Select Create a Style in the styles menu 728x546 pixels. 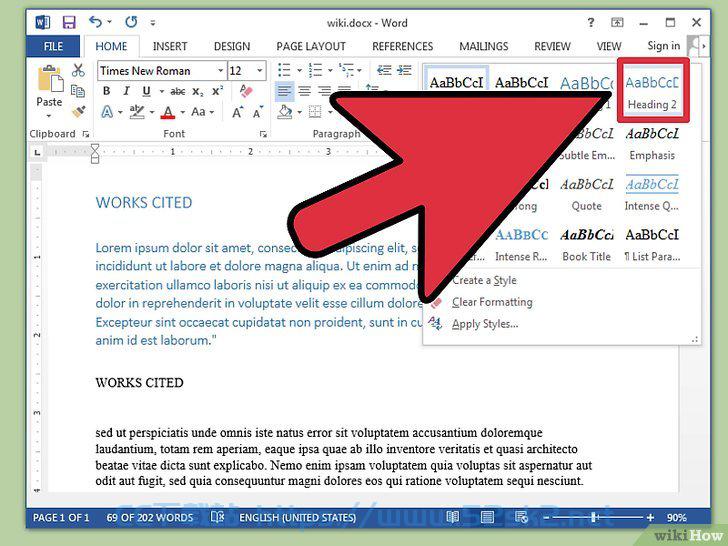pyautogui.click(x=484, y=280)
